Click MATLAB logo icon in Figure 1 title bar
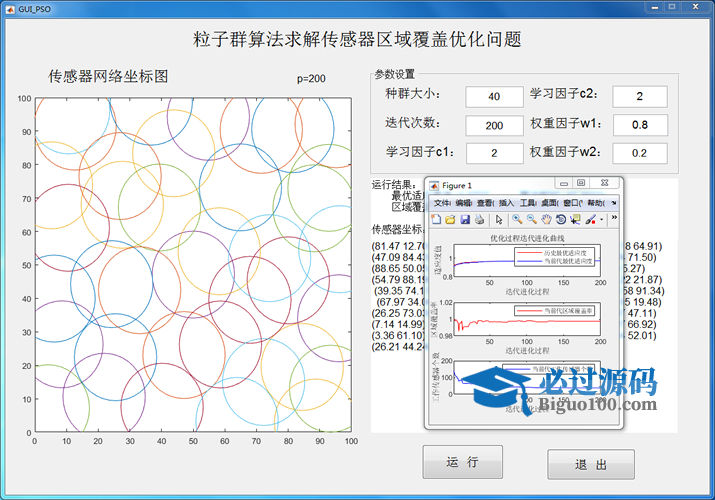715x500 pixels. click(x=434, y=186)
